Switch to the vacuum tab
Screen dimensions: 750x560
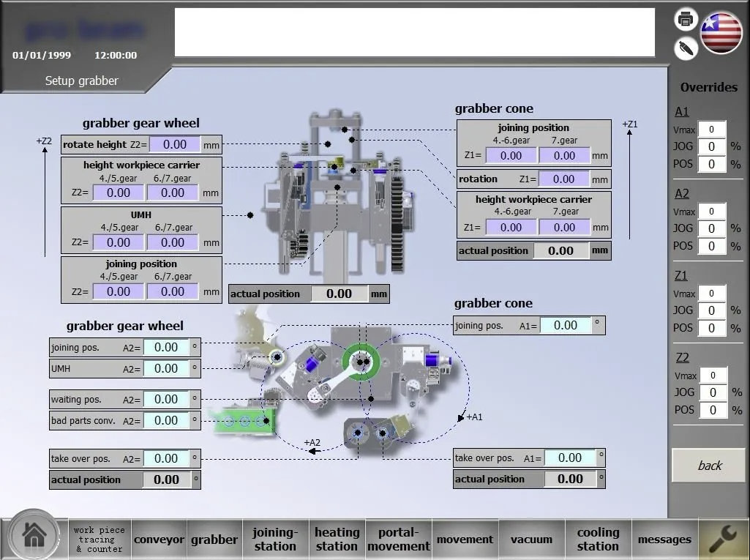click(x=531, y=540)
